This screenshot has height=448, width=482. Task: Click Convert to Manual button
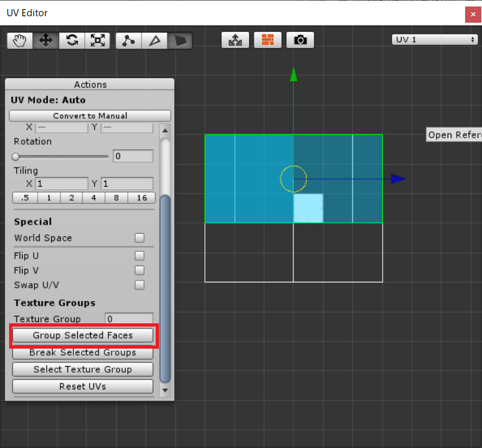tap(90, 116)
